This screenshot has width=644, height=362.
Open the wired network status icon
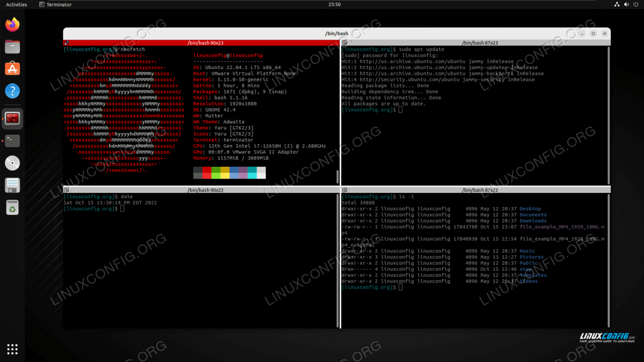(x=617, y=4)
